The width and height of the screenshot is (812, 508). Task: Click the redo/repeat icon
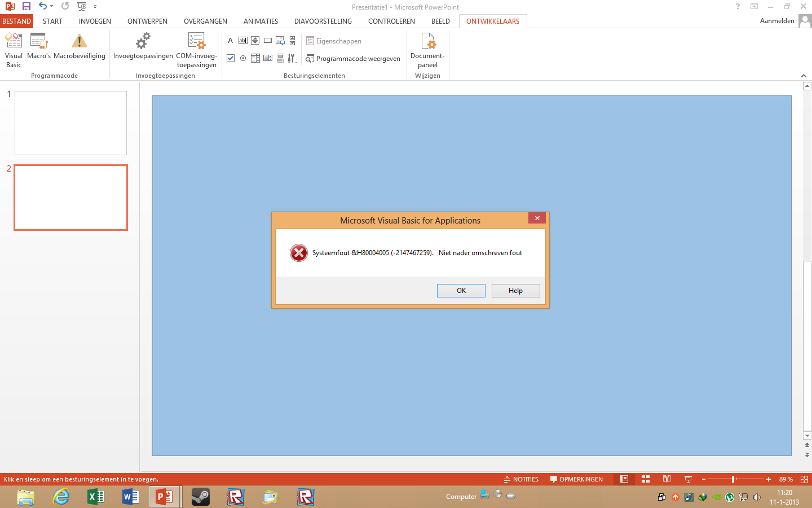click(65, 6)
